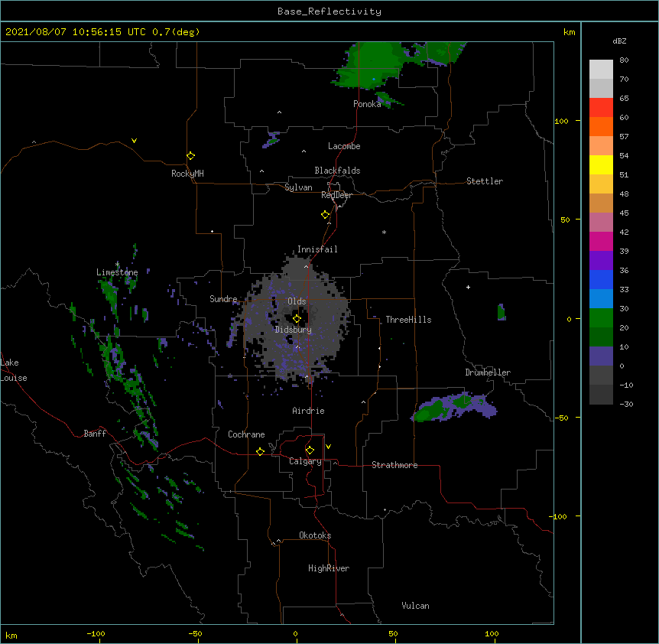The image size is (659, 644).
Task: Click the yellow diamond marker above Calgary label
Action: pyautogui.click(x=310, y=450)
